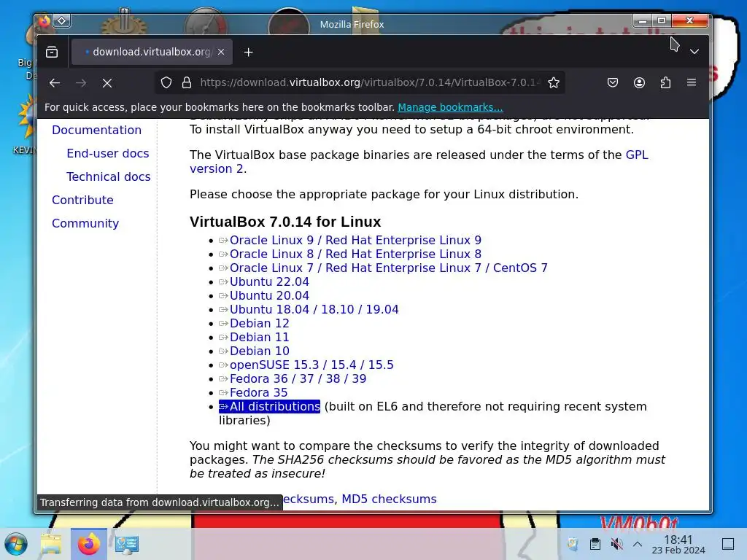Expand hidden system tray icons arrow

click(x=638, y=544)
